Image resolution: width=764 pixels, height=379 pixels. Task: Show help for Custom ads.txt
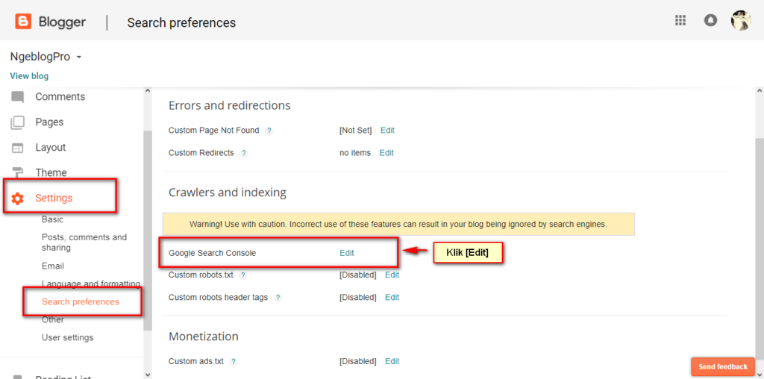233,361
